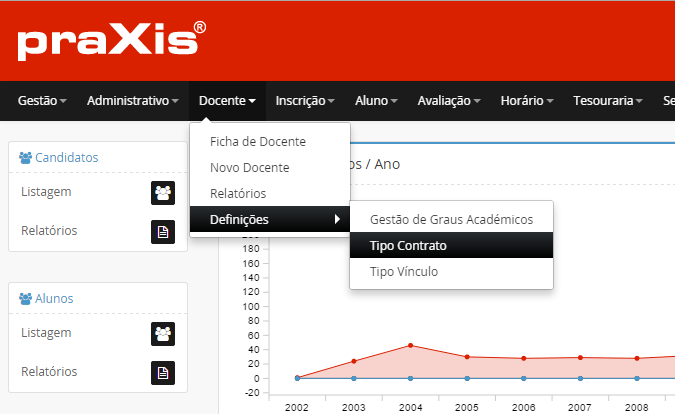Expand the Avaliação menu
The height and width of the screenshot is (414, 675).
click(450, 101)
